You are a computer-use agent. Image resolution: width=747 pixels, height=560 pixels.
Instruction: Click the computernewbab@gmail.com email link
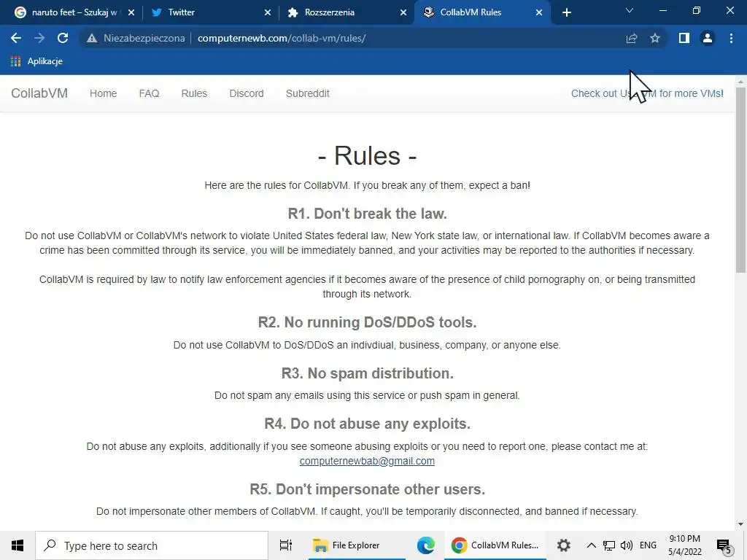pyautogui.click(x=367, y=461)
